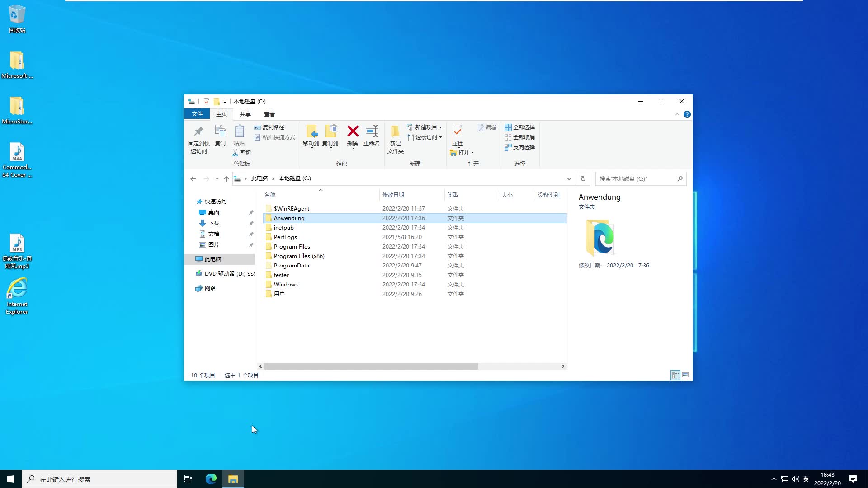This screenshot has width=868, height=488.
Task: Navigate back with the back arrow
Action: (x=193, y=178)
